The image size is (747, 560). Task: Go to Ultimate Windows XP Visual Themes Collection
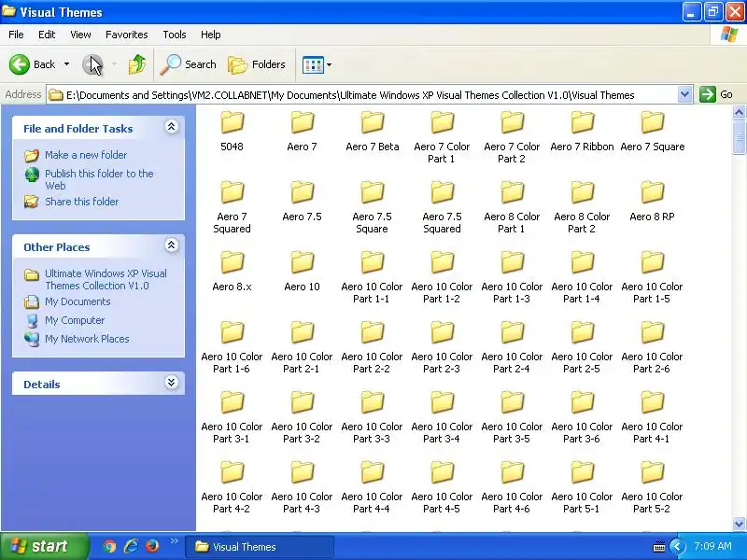(106, 279)
